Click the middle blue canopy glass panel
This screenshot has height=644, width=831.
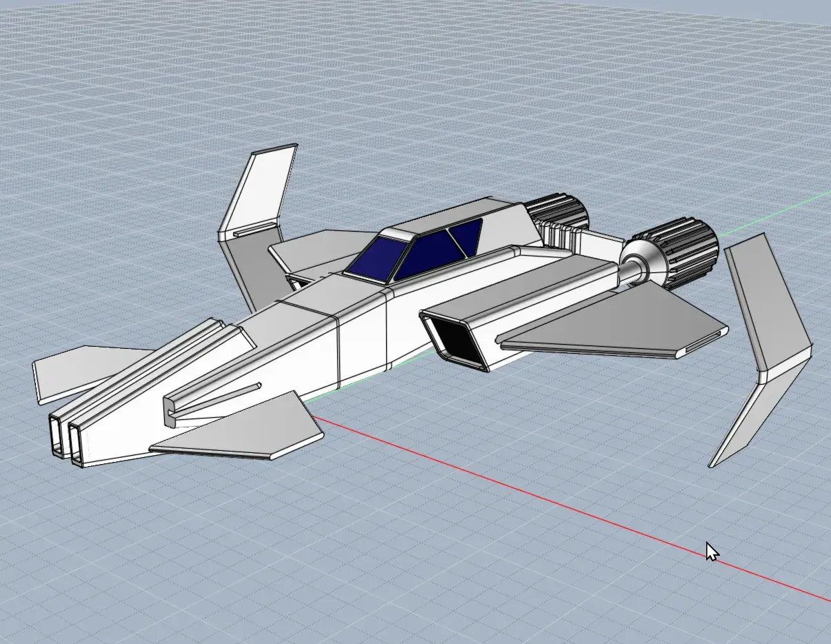(x=428, y=254)
